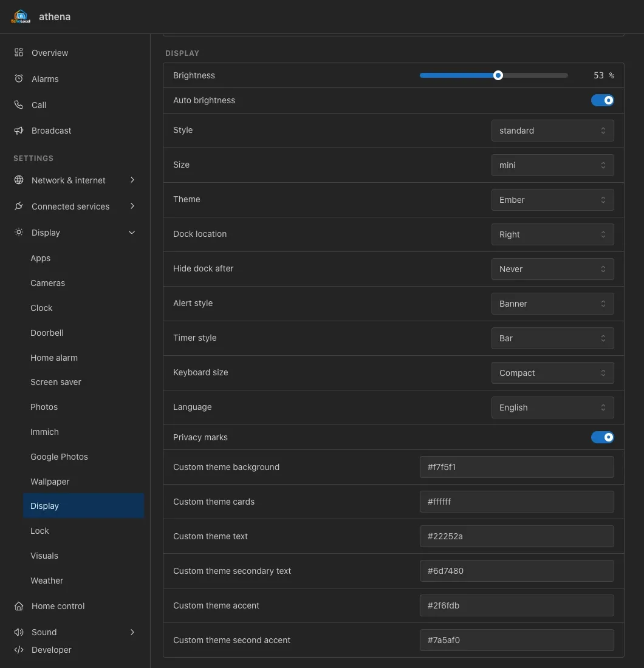This screenshot has height=668, width=644.
Task: Open the Visuals settings
Action: 44,556
